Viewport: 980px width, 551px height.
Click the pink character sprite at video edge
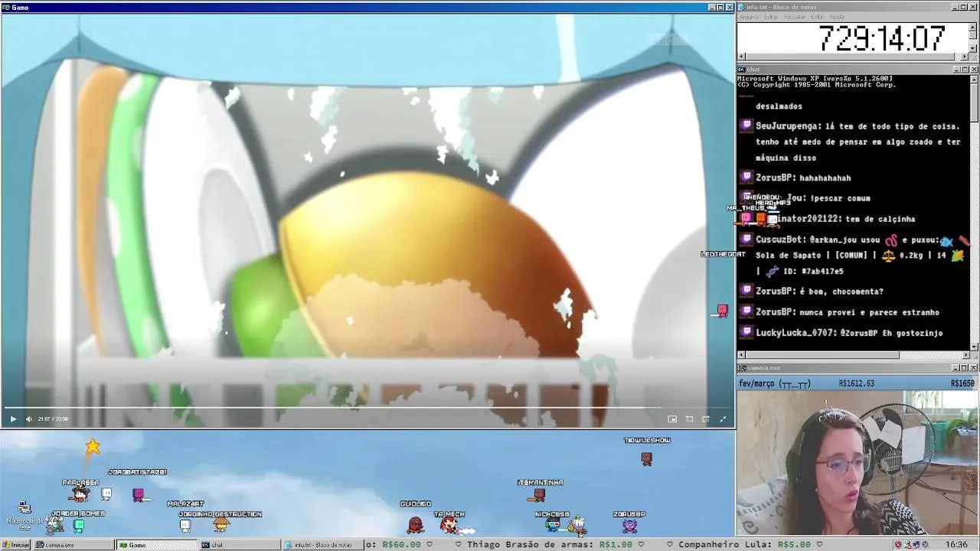722,311
